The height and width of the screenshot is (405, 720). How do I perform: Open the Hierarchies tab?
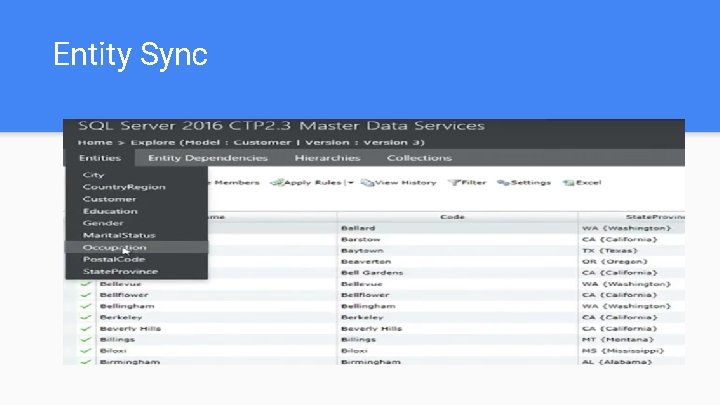pyautogui.click(x=327, y=158)
